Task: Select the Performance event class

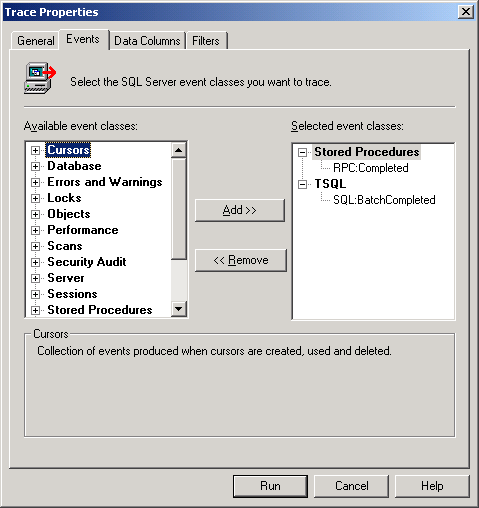Action: point(83,230)
